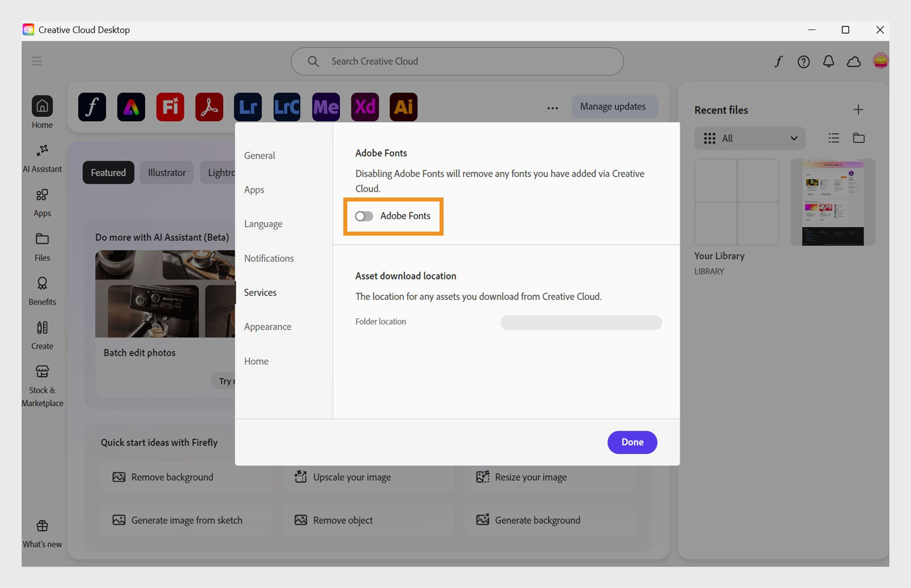Open the Apps preferences tab
Screen dimensions: 911x588
[x=254, y=190]
